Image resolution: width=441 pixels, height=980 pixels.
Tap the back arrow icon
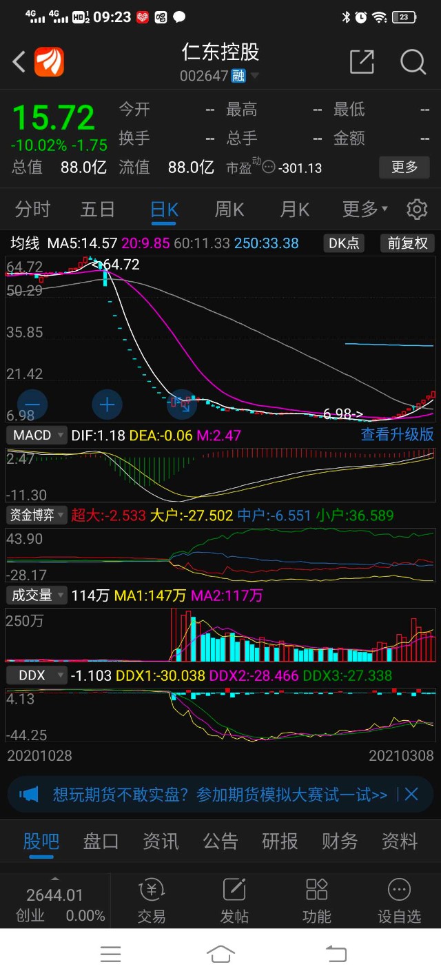click(x=19, y=62)
